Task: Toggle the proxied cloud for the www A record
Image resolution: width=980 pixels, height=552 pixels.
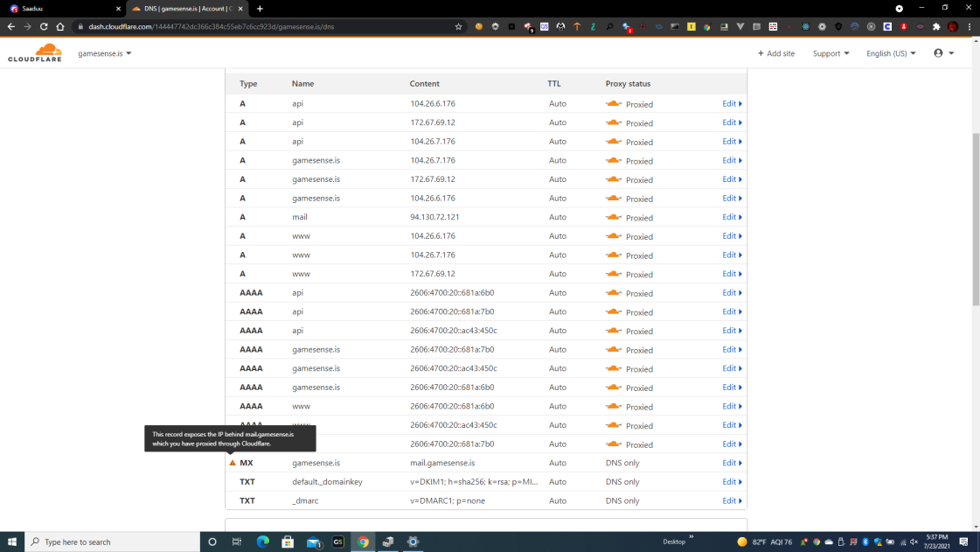Action: 614,236
